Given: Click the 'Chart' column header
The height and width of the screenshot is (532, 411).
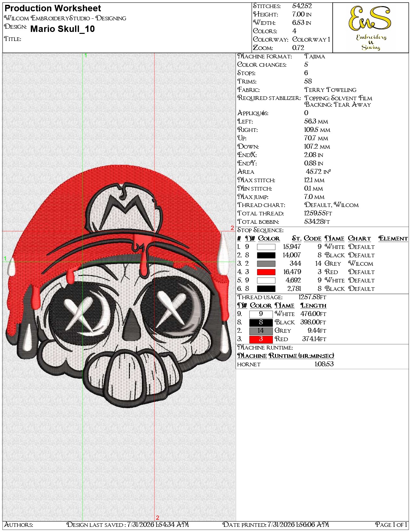Looking at the screenshot, I should (x=359, y=239).
